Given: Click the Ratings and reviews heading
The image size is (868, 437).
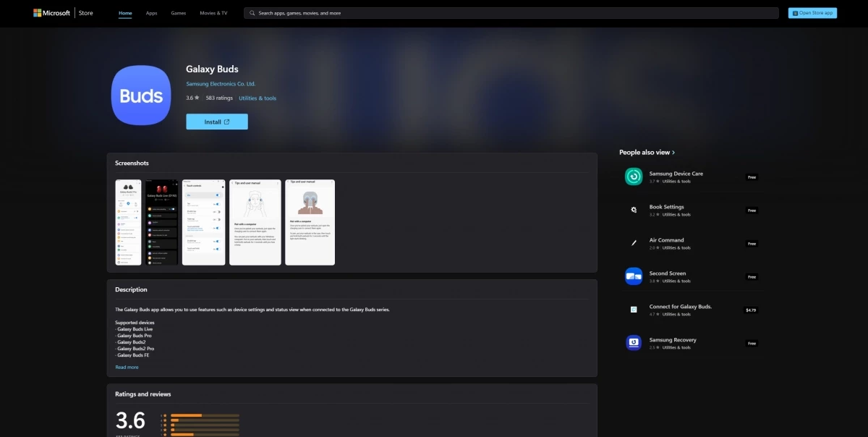Looking at the screenshot, I should click(143, 394).
